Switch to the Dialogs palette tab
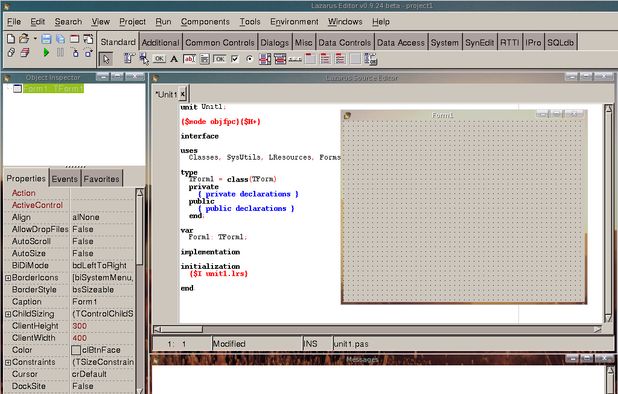 pyautogui.click(x=275, y=43)
